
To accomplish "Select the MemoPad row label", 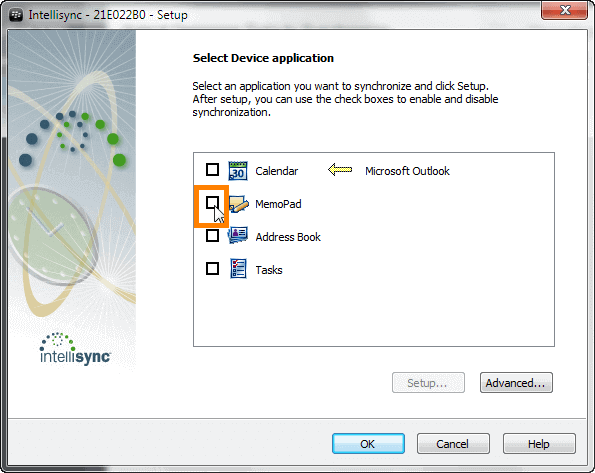I will pyautogui.click(x=278, y=204).
